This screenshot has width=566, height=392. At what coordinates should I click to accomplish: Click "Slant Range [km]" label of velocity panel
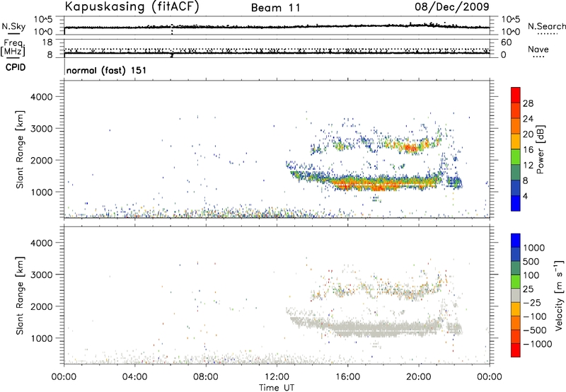[x=20, y=296]
